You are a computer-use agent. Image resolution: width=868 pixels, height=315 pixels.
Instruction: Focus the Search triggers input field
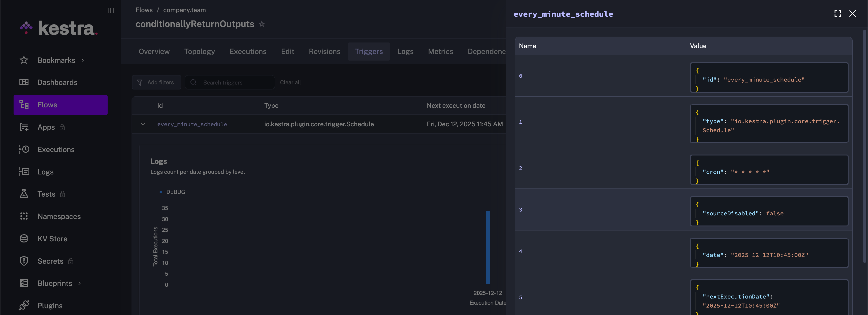pyautogui.click(x=234, y=82)
